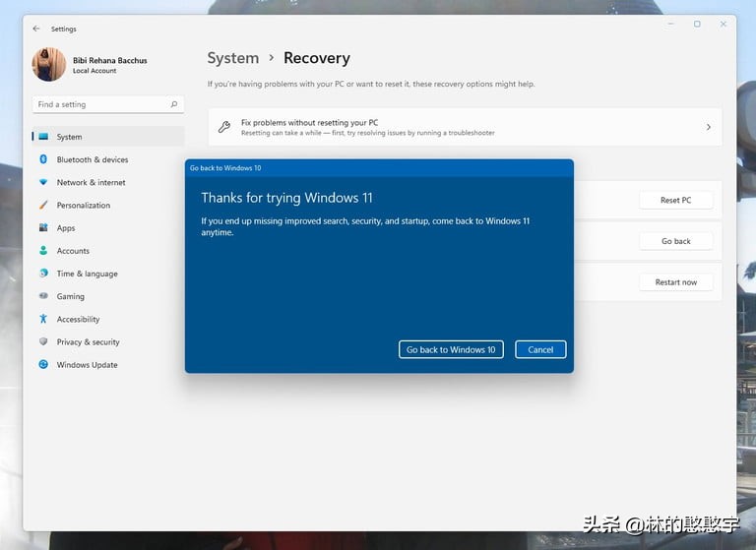The height and width of the screenshot is (550, 756).
Task: Open Time & language label
Action: pyautogui.click(x=88, y=274)
